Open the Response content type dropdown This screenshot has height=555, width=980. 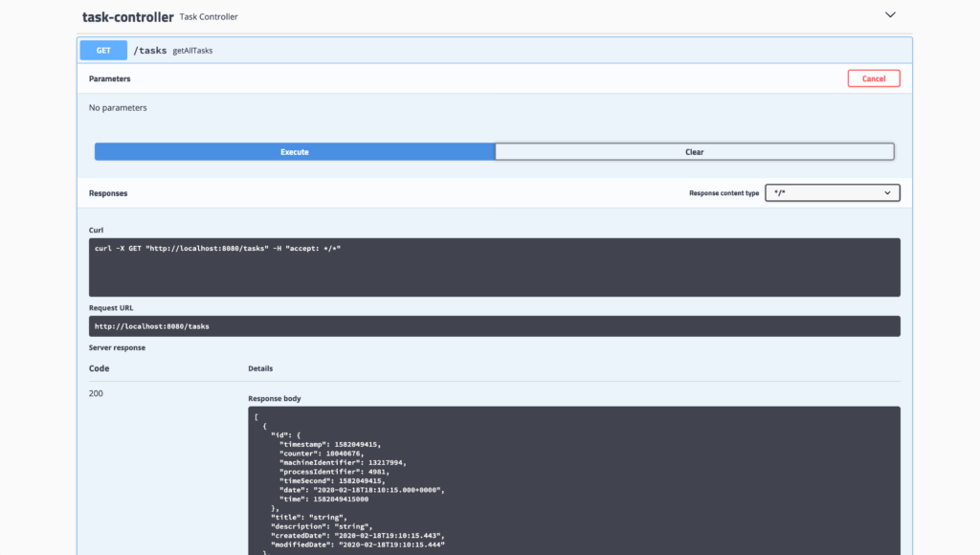pyautogui.click(x=831, y=192)
